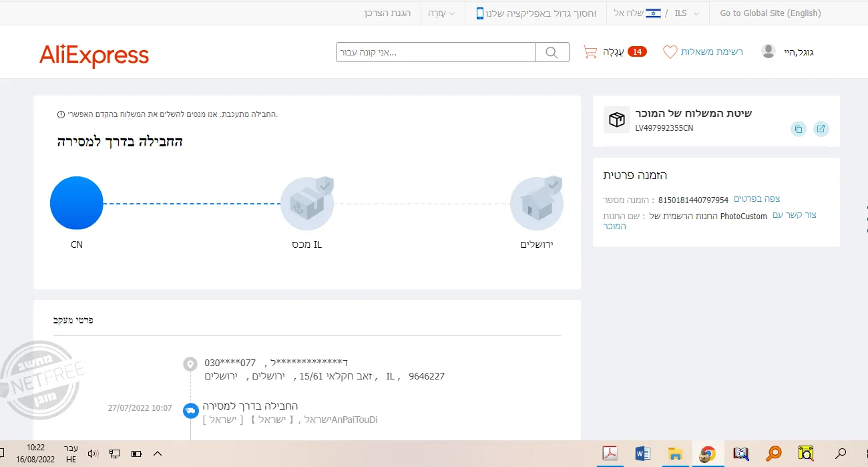Copy the tracking number with copy icon
The height and width of the screenshot is (467, 868).
pos(799,129)
